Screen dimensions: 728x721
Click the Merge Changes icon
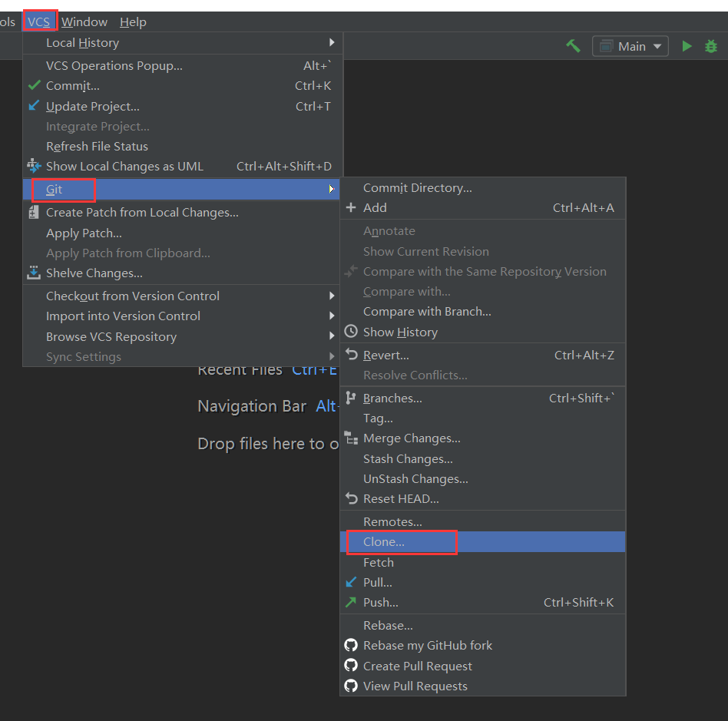[352, 438]
